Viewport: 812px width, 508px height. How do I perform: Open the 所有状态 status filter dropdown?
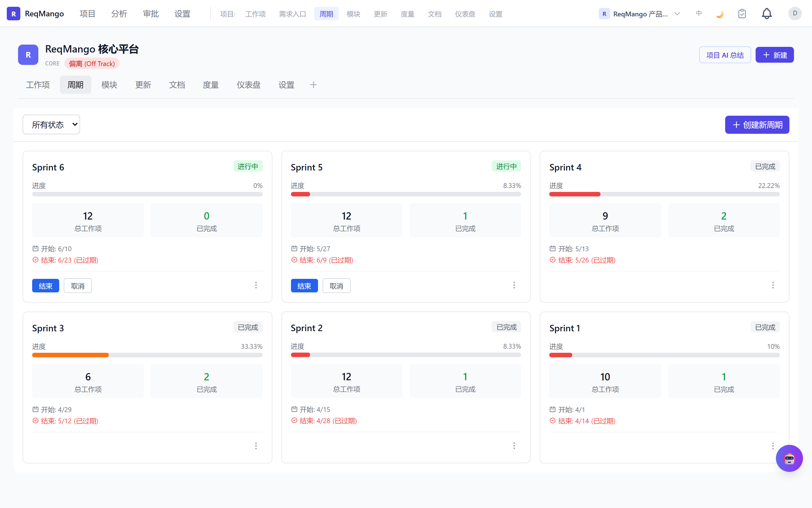click(x=51, y=125)
